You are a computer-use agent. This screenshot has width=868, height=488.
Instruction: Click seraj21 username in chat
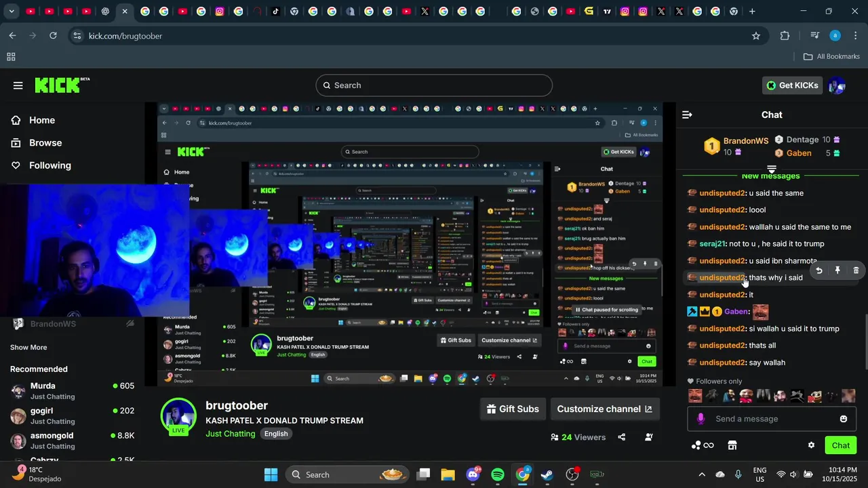click(x=712, y=244)
